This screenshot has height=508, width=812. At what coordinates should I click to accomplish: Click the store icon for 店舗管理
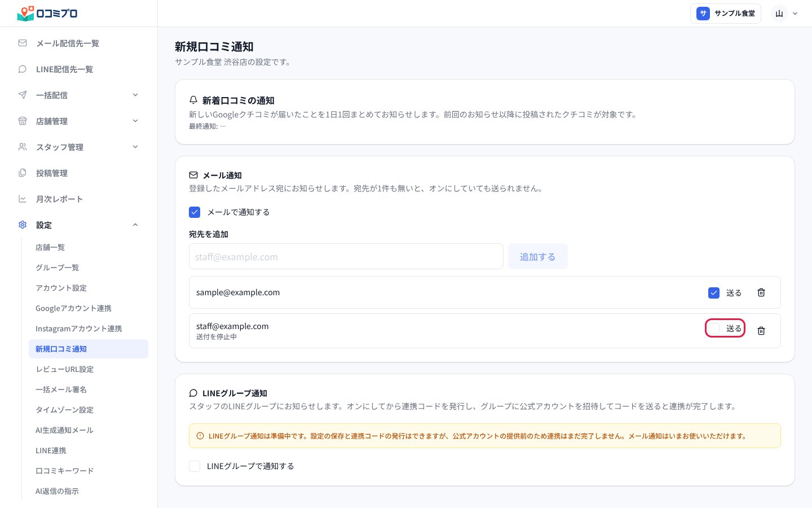click(x=23, y=121)
